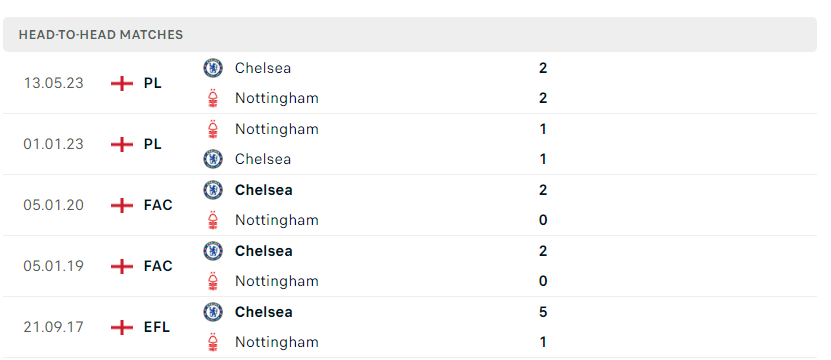Open FAC competition on 05.01.20 row
The height and width of the screenshot is (360, 831).
click(158, 205)
